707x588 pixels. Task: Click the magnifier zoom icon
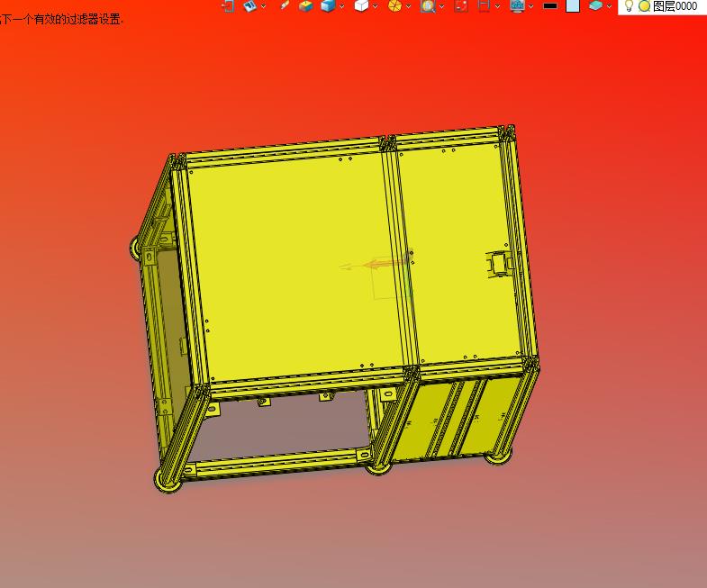[428, 6]
